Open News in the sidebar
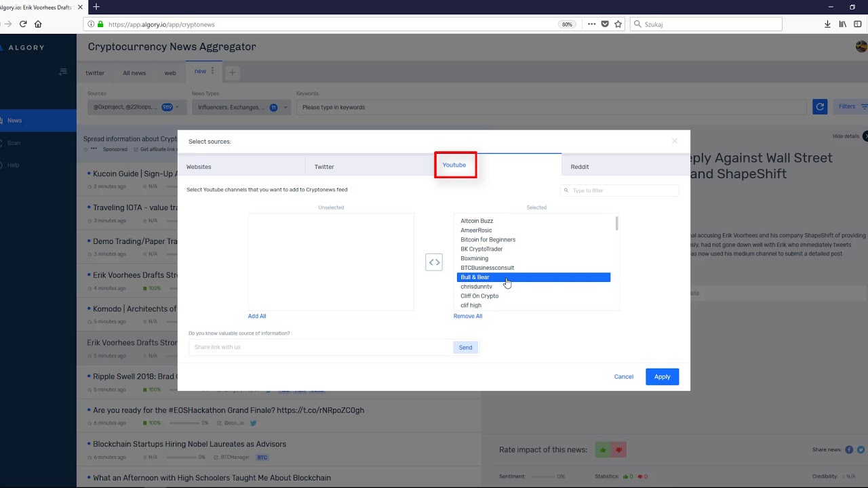The width and height of the screenshot is (868, 488). tap(38, 121)
